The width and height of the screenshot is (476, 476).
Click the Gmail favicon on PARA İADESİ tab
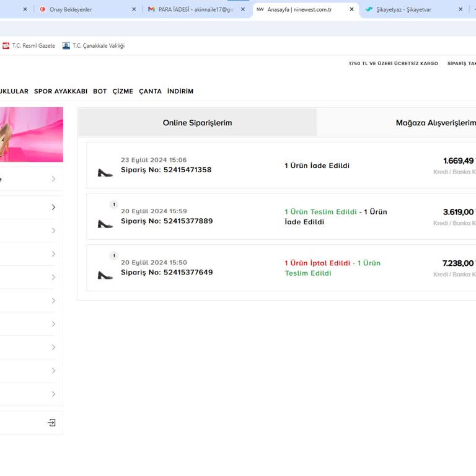click(151, 9)
